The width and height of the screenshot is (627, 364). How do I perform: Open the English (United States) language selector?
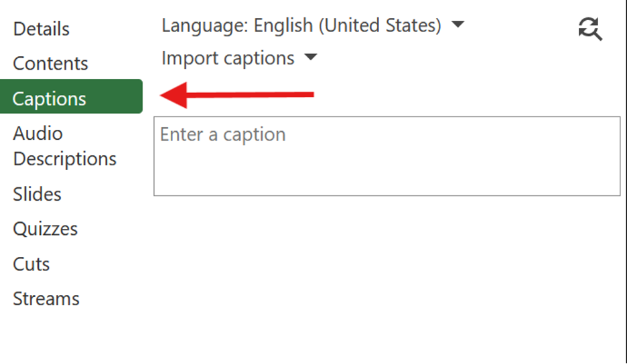347,25
